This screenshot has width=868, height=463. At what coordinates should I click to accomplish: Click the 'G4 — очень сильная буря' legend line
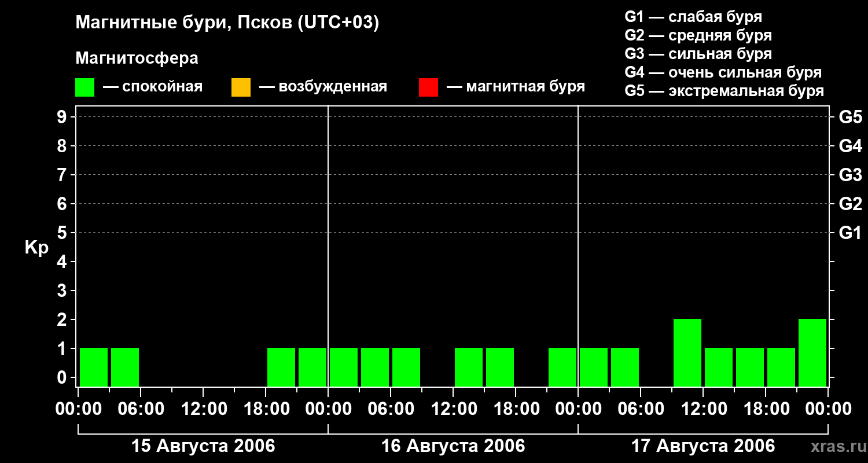click(x=723, y=72)
